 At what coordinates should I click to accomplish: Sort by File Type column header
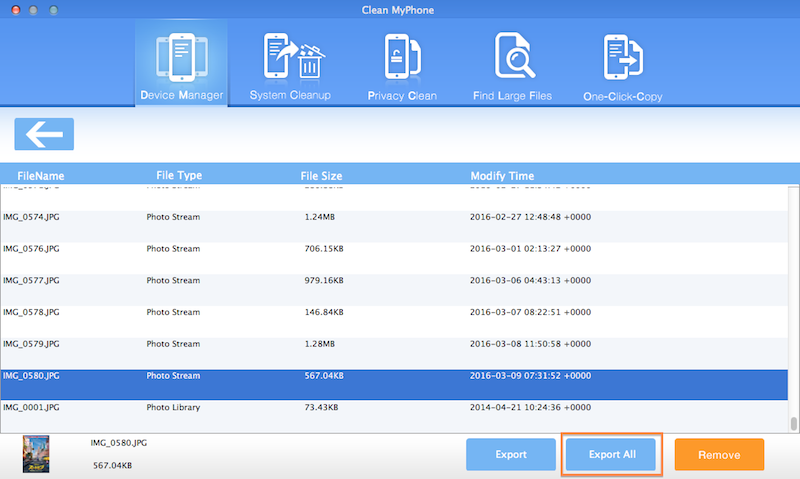pyautogui.click(x=179, y=175)
